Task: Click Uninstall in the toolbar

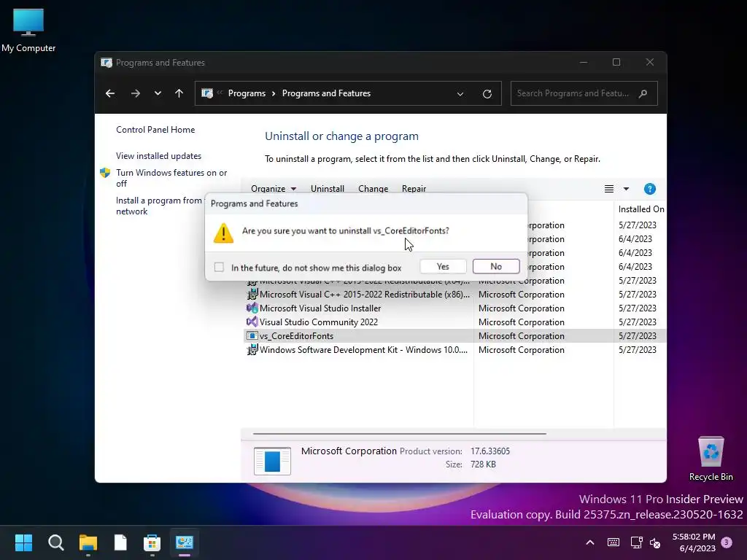Action: coord(328,189)
